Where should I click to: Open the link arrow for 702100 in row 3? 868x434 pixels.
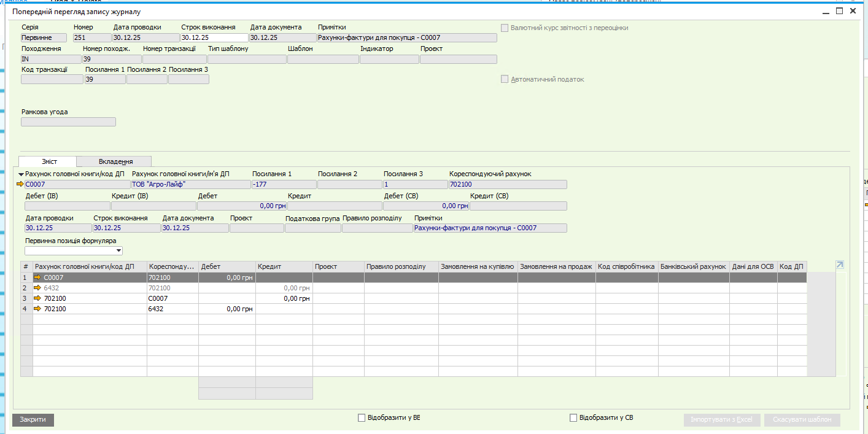(38, 298)
